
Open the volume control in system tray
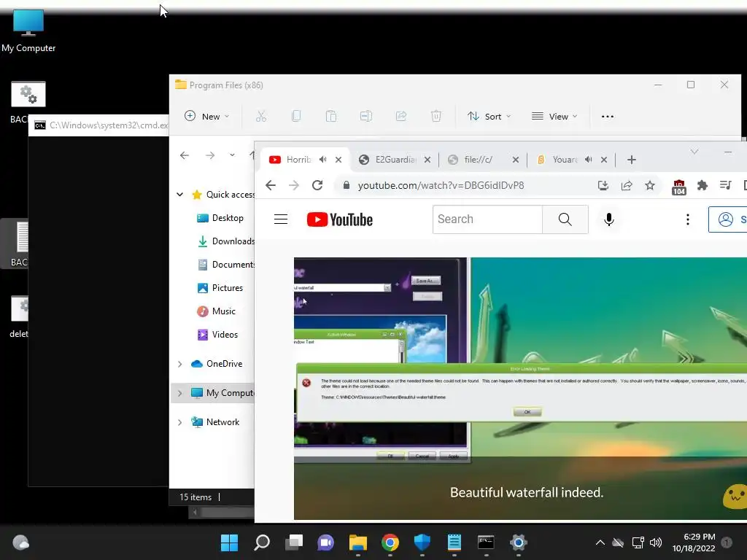click(656, 542)
